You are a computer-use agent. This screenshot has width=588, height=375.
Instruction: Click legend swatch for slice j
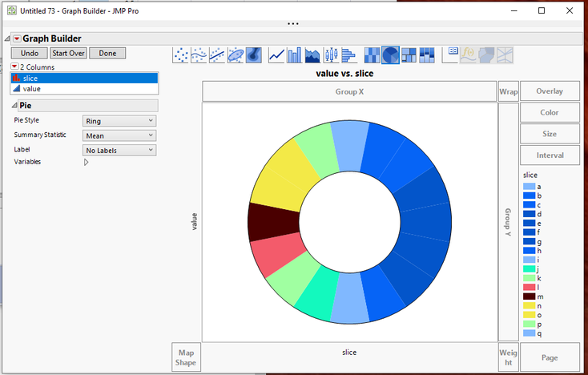coord(530,269)
